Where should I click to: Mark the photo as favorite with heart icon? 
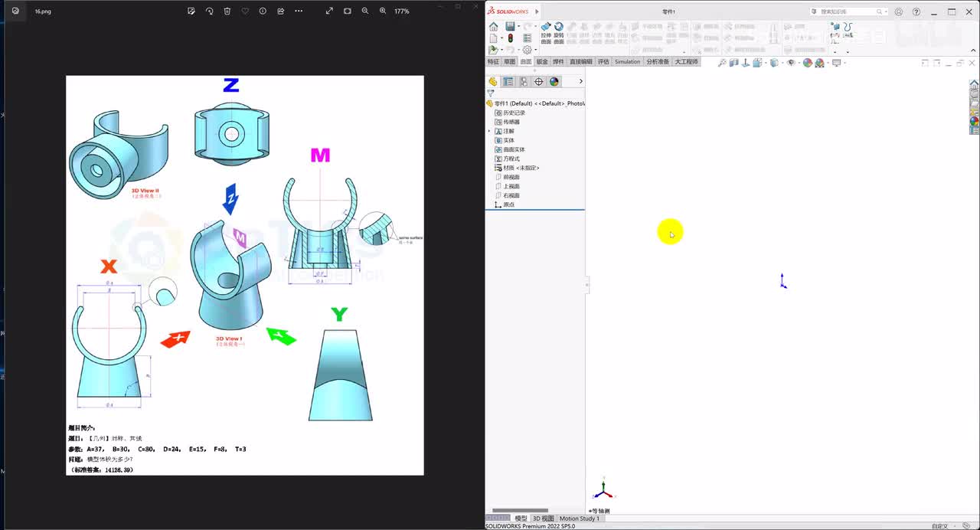245,11
